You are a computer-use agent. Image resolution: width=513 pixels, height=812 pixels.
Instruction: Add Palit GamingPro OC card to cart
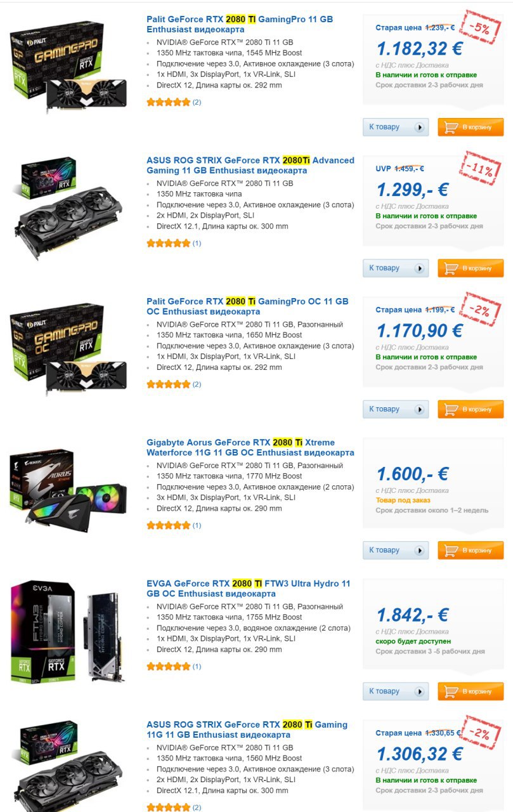click(x=471, y=409)
